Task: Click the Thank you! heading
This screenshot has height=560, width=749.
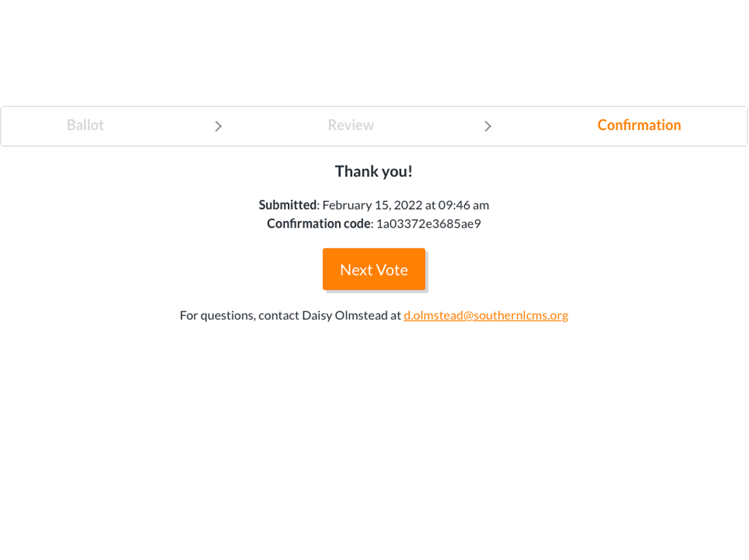Action: [374, 171]
